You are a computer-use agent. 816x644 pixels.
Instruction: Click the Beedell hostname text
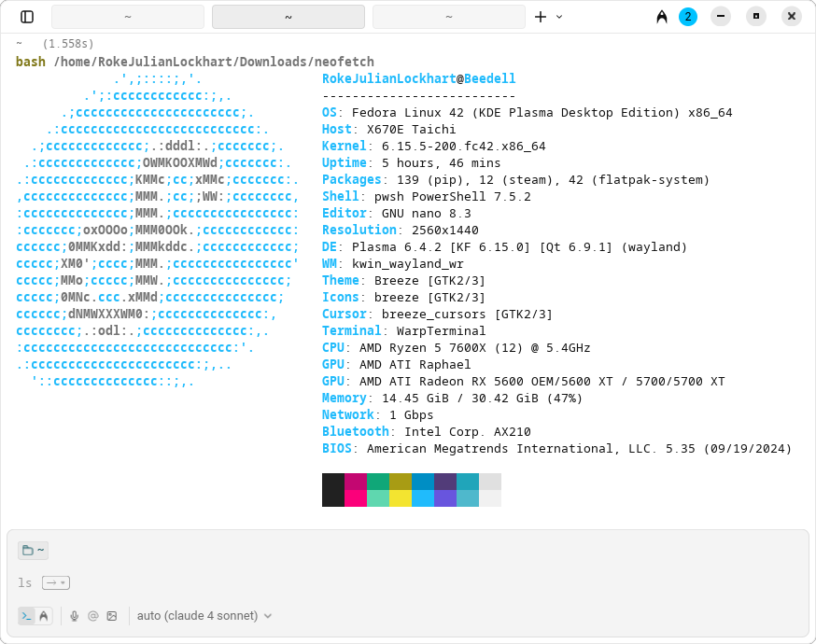tap(490, 78)
